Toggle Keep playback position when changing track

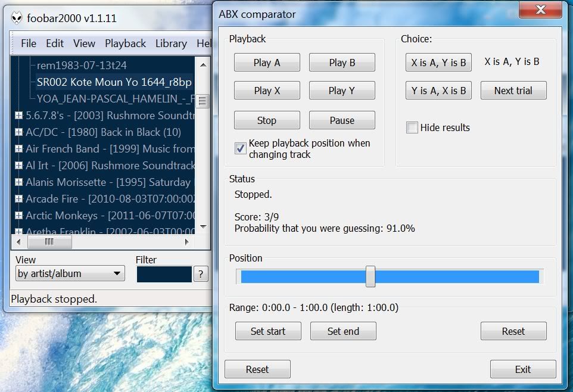pyautogui.click(x=240, y=148)
